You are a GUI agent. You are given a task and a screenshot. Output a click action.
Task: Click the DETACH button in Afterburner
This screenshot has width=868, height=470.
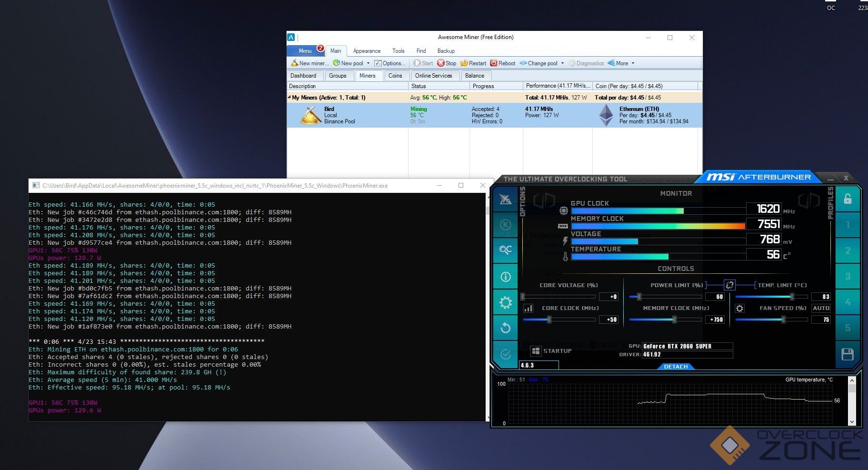click(x=676, y=367)
